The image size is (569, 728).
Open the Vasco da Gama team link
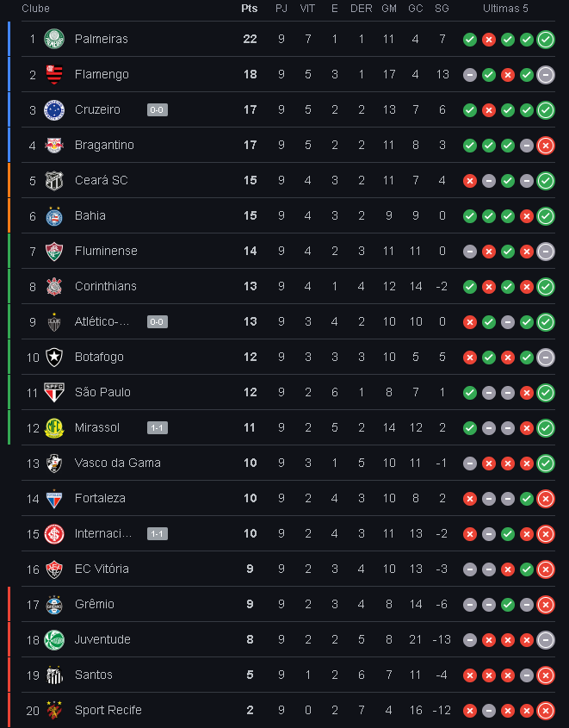pos(118,463)
